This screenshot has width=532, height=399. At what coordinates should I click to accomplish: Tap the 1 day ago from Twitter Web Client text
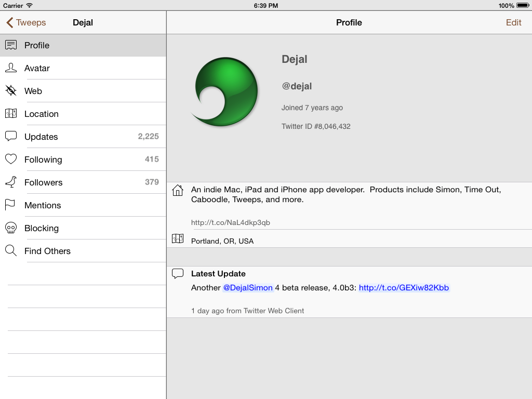click(247, 311)
